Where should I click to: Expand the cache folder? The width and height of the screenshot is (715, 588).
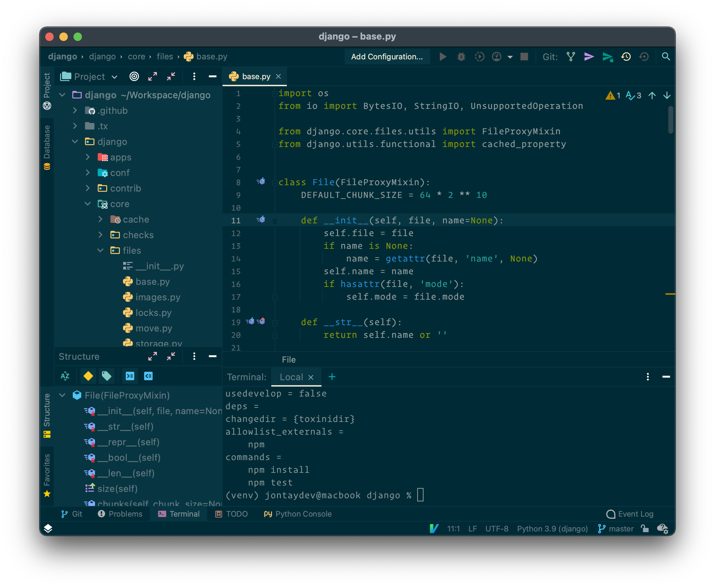coord(100,219)
